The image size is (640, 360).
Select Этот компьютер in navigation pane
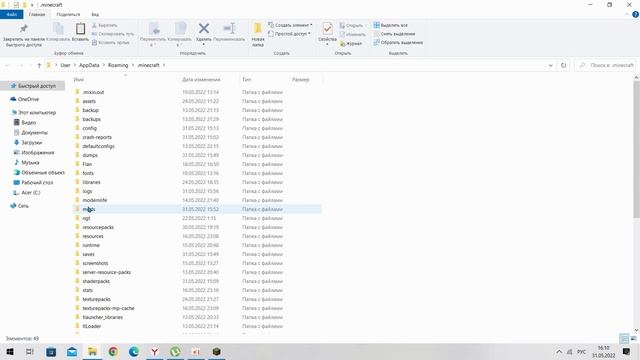33,113
